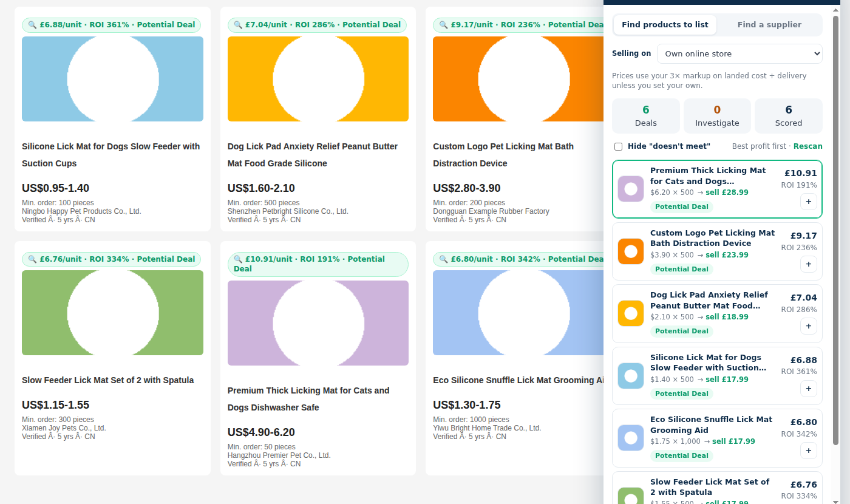Image resolution: width=850 pixels, height=504 pixels.
Task: Open the Slow Feeder Lick Mat Set listing title
Action: (x=108, y=380)
